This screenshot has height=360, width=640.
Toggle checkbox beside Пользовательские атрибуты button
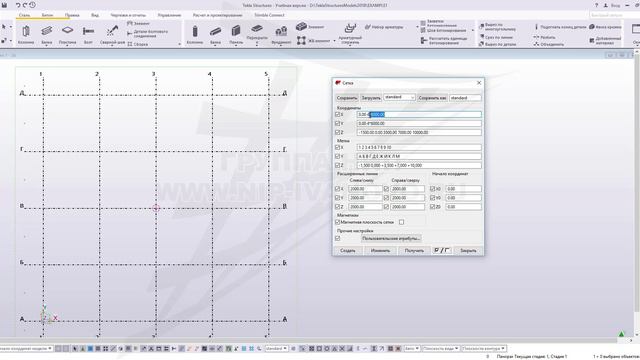point(338,238)
